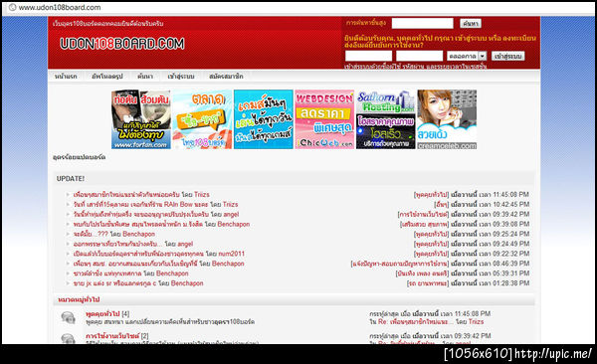597x364 pixels.
Task: Open the www.forfan.com banner ad
Action: click(141, 119)
